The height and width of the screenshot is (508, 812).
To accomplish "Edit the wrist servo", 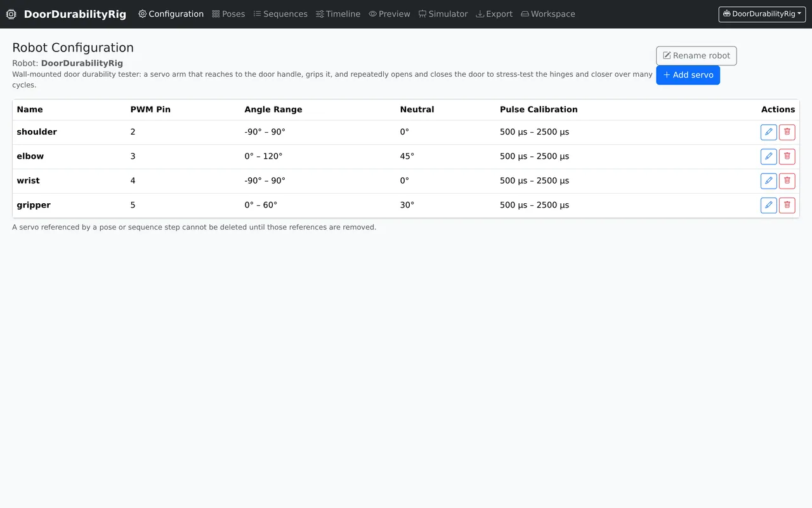I will click(x=768, y=181).
